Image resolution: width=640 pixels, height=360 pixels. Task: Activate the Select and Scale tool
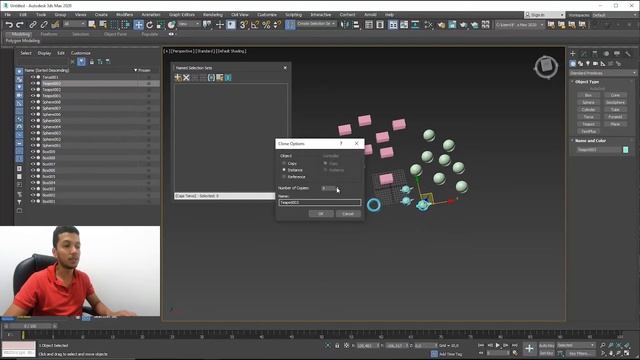point(160,25)
